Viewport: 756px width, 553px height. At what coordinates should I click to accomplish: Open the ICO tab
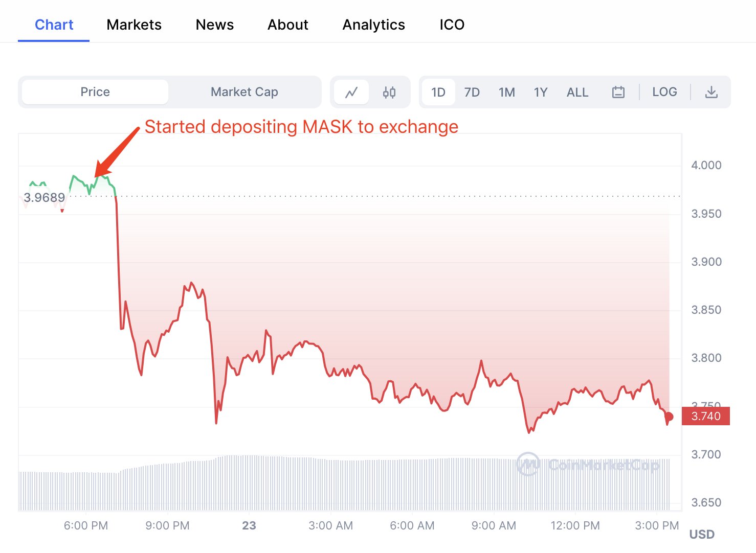[x=452, y=25]
